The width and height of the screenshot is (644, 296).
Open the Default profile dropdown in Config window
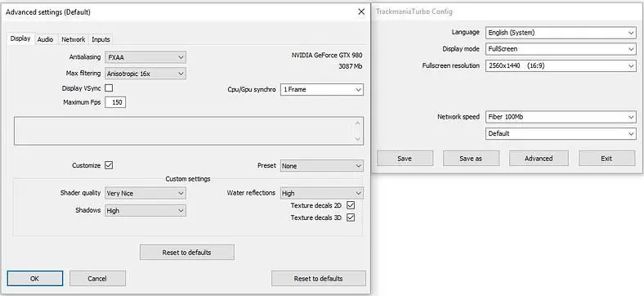(561, 133)
